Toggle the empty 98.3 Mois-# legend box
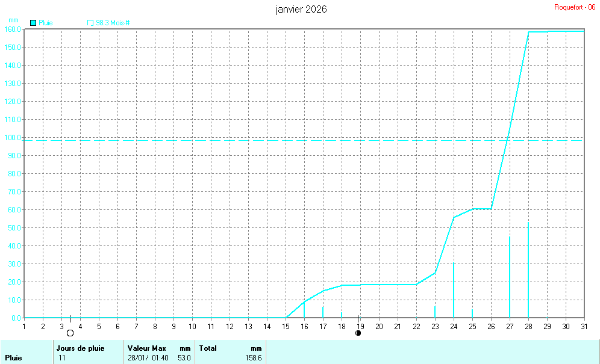 coord(90,23)
